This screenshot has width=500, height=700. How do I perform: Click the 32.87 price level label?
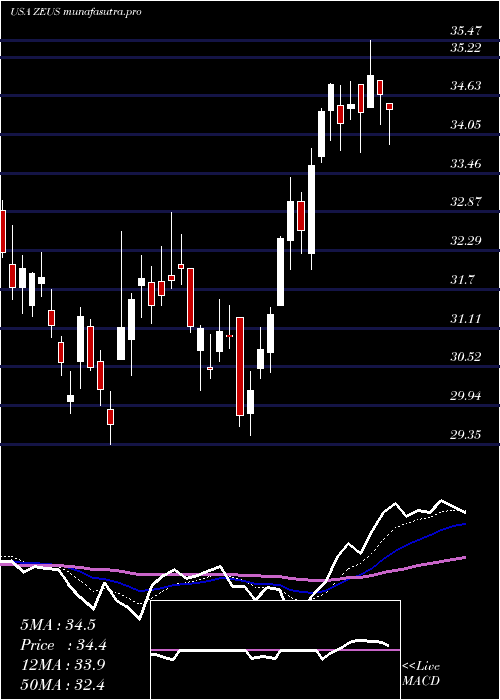point(466,202)
